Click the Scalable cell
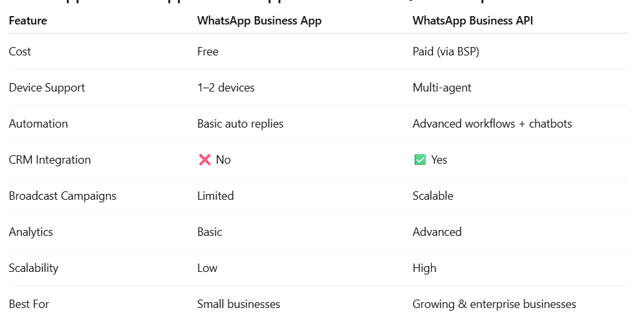The width and height of the screenshot is (644, 317). click(x=433, y=196)
